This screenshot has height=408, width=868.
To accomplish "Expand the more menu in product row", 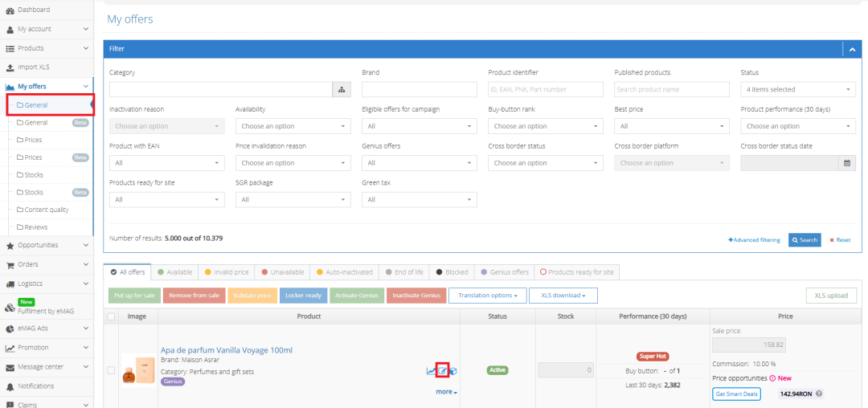I will (x=446, y=392).
